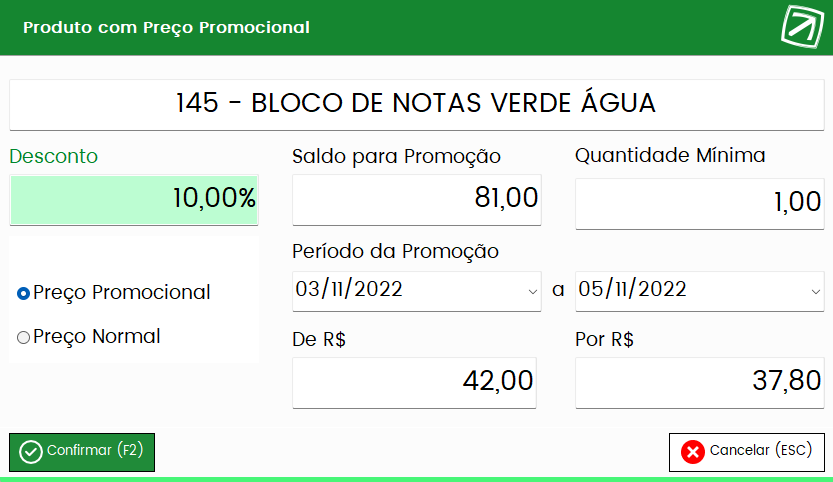This screenshot has width=833, height=482.
Task: Click the Período da Promoção label
Action: coord(395,251)
